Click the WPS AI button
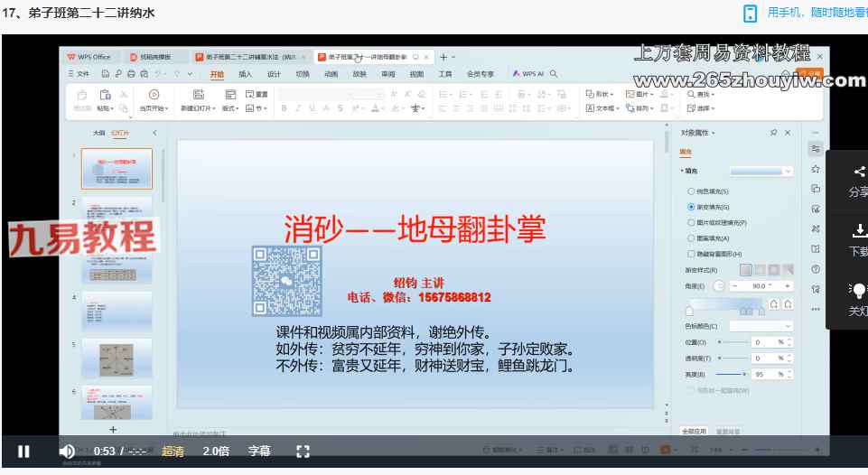Image resolution: width=868 pixels, height=475 pixels. pyautogui.click(x=528, y=74)
